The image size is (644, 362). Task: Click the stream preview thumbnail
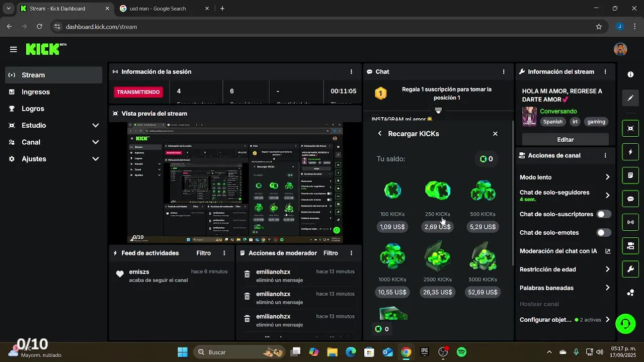(x=235, y=184)
